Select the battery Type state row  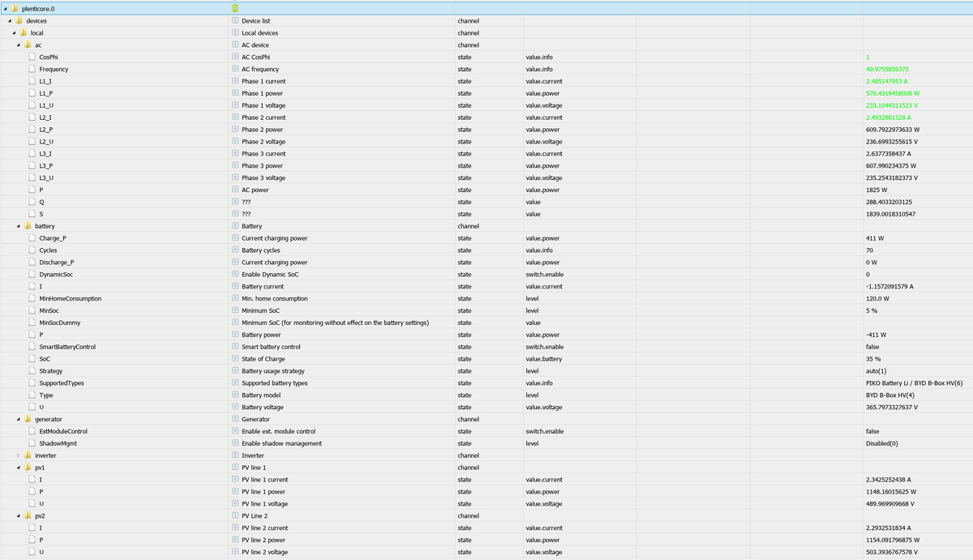pyautogui.click(x=486, y=395)
